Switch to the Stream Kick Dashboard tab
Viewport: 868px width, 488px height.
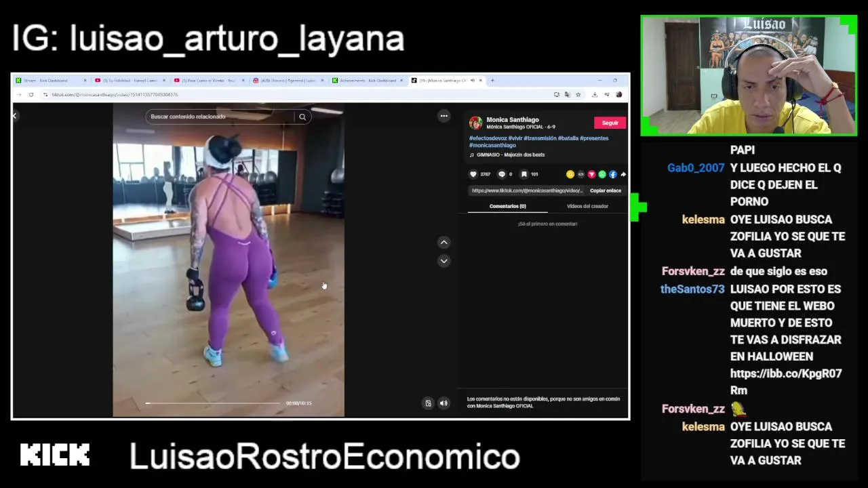(x=50, y=81)
